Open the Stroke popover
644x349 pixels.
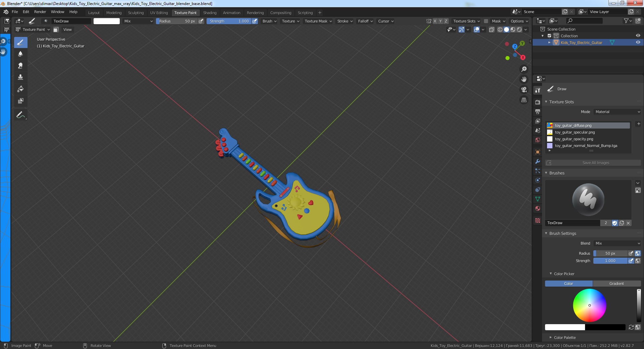[x=344, y=21]
